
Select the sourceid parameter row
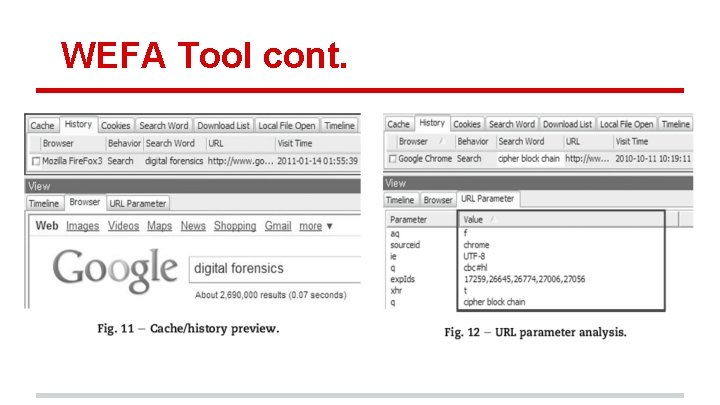405,245
